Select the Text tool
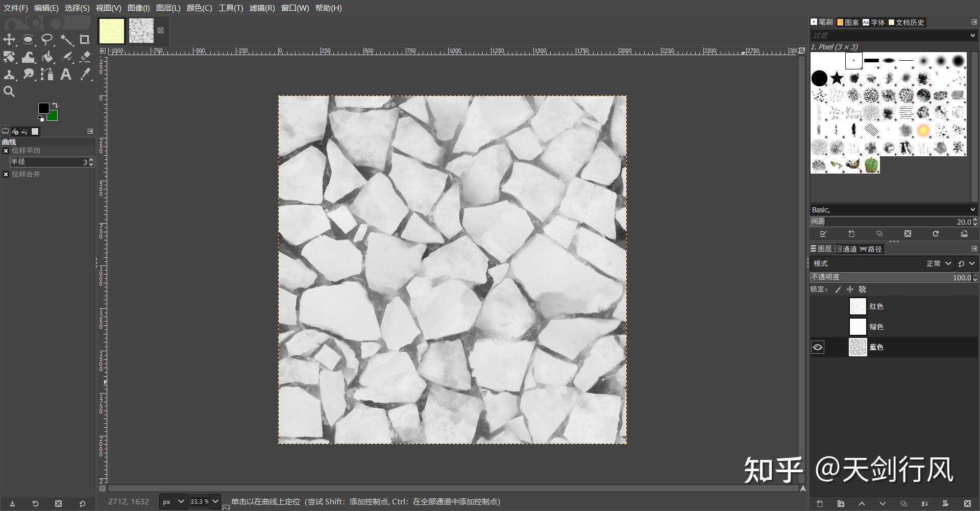Image resolution: width=980 pixels, height=511 pixels. click(x=66, y=75)
